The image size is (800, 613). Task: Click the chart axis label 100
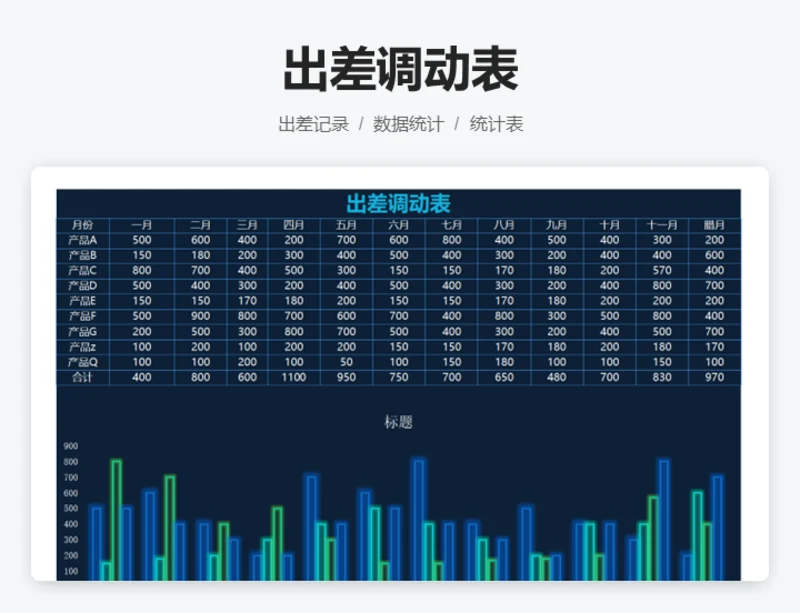[x=71, y=572]
